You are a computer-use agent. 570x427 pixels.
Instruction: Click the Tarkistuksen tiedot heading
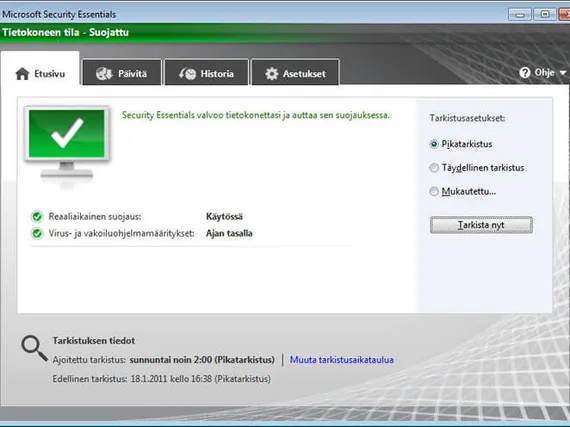click(x=94, y=341)
